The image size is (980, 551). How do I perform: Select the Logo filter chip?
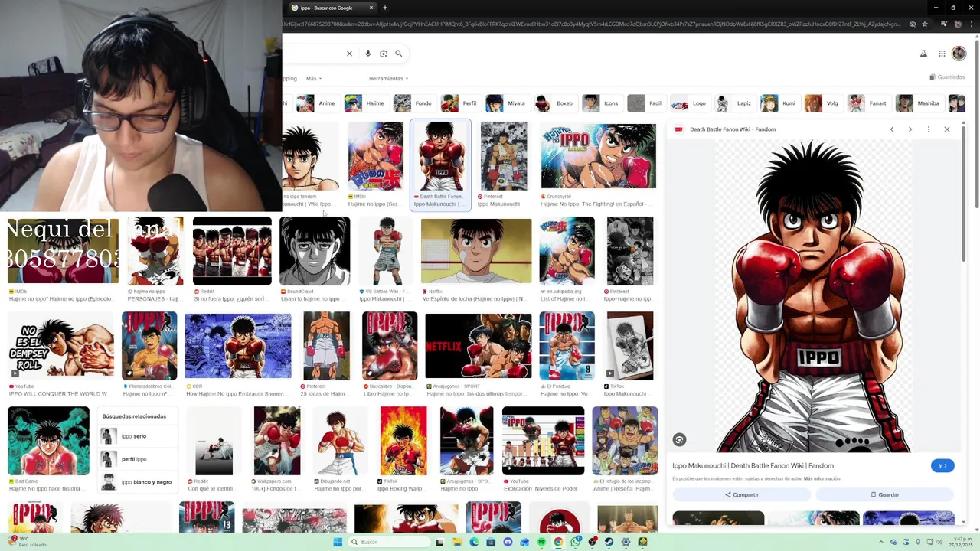689,103
